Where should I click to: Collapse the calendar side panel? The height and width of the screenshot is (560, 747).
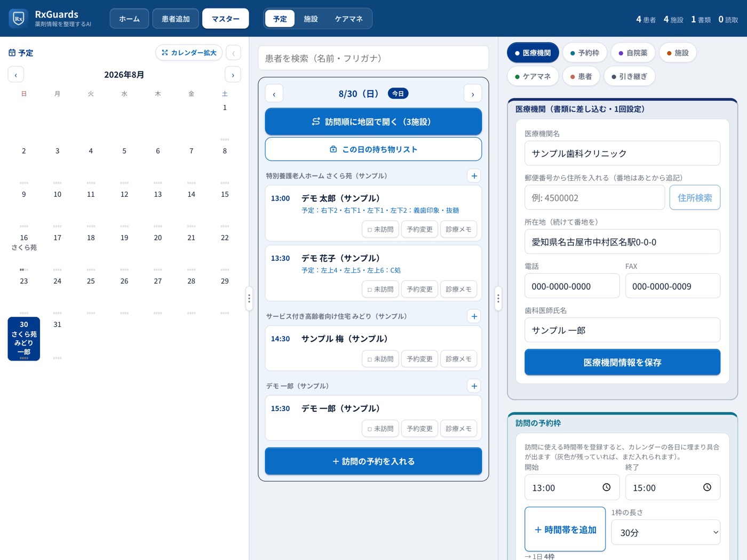pos(233,53)
